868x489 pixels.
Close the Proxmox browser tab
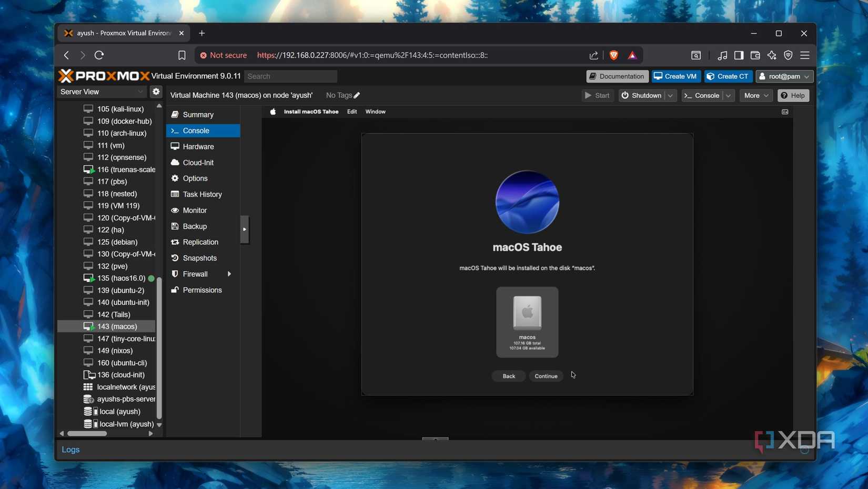click(181, 33)
